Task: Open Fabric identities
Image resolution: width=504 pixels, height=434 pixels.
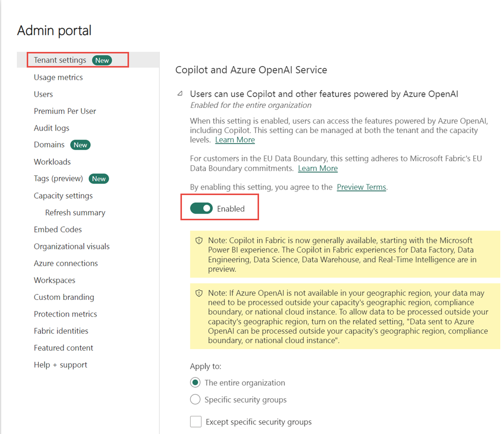Action: (61, 331)
